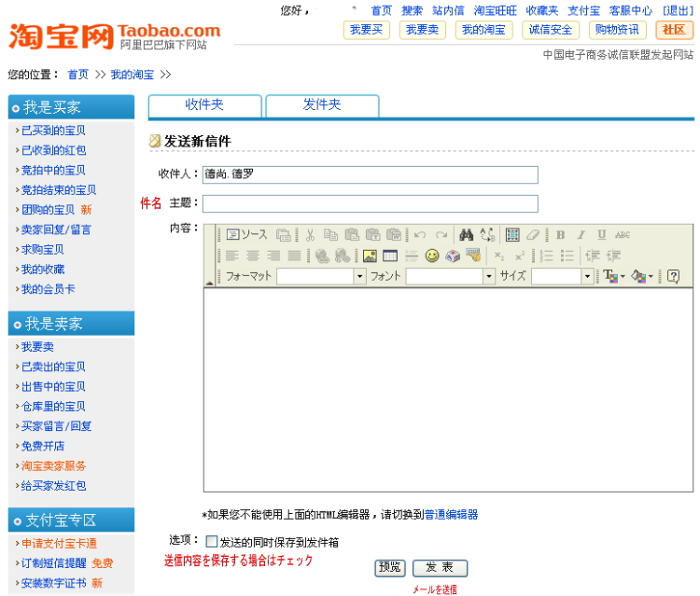Check the save-to-outbox checkbox
This screenshot has width=700, height=596.
pyautogui.click(x=212, y=542)
